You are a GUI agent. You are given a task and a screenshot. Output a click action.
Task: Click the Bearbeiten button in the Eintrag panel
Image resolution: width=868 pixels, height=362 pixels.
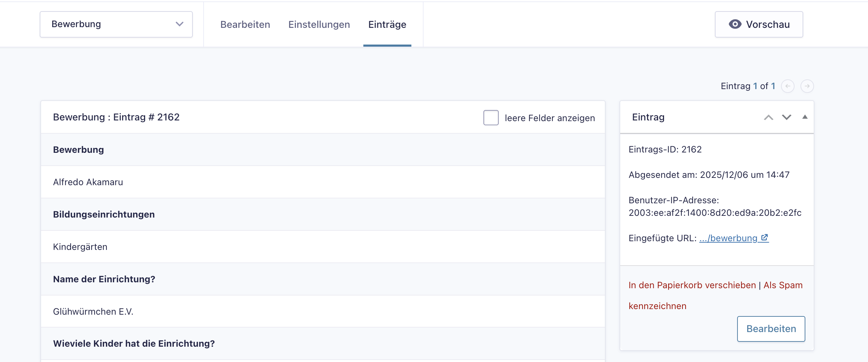click(771, 329)
